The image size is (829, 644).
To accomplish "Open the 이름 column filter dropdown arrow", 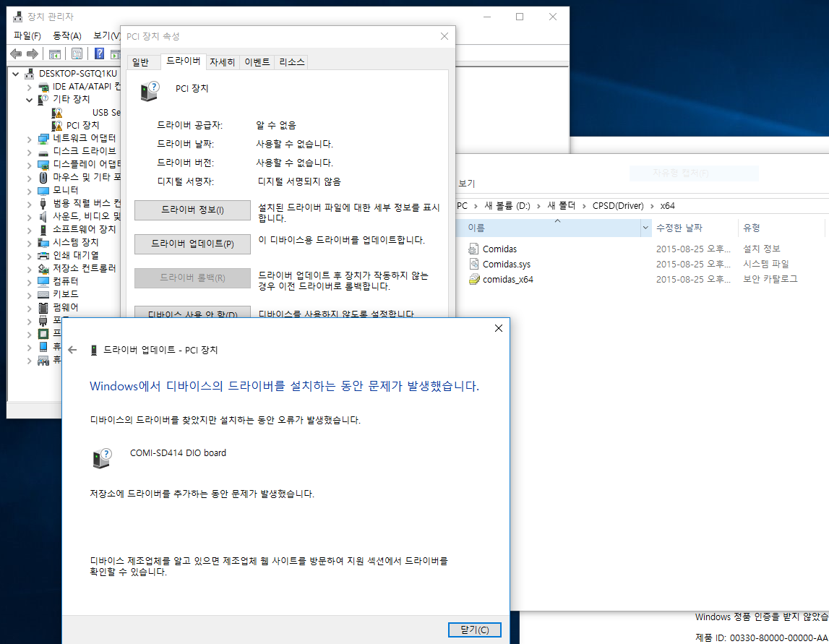I will [645, 228].
